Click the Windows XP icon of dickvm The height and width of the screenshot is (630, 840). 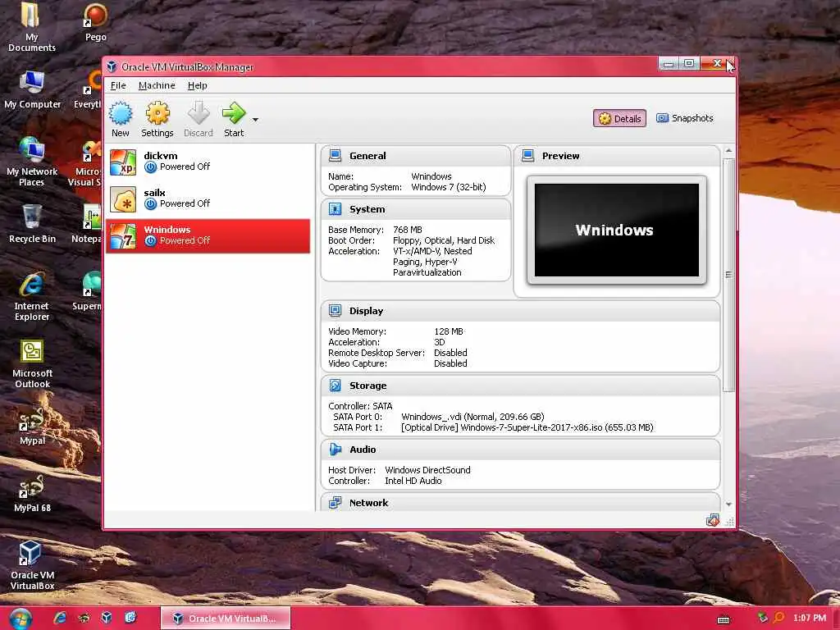coord(123,162)
